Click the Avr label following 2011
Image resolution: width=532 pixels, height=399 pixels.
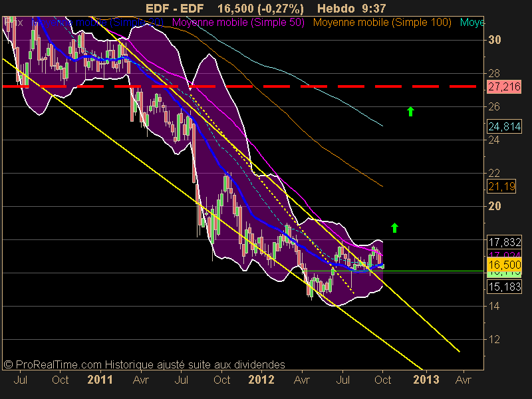pos(140,380)
